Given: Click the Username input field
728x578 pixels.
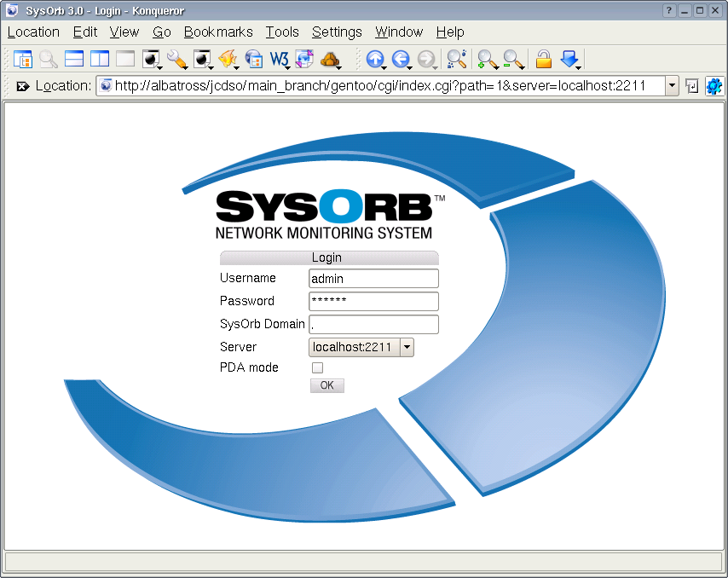Looking at the screenshot, I should click(373, 278).
